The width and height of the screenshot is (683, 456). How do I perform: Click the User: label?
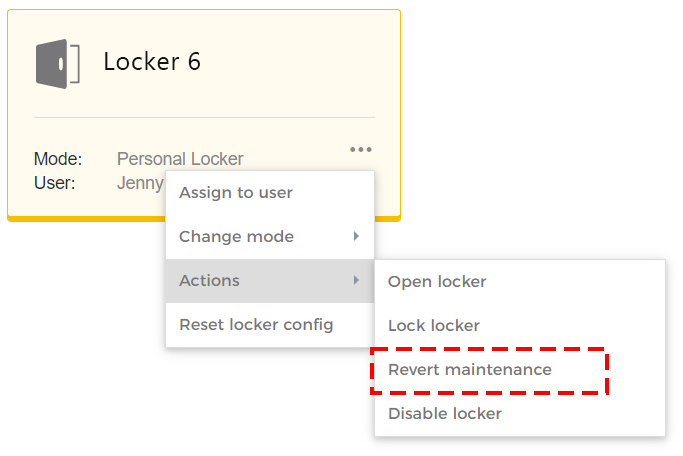point(54,183)
